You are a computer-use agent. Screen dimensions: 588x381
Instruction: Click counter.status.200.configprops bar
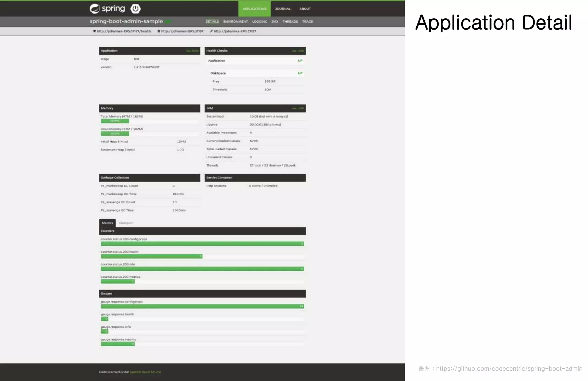coord(202,244)
